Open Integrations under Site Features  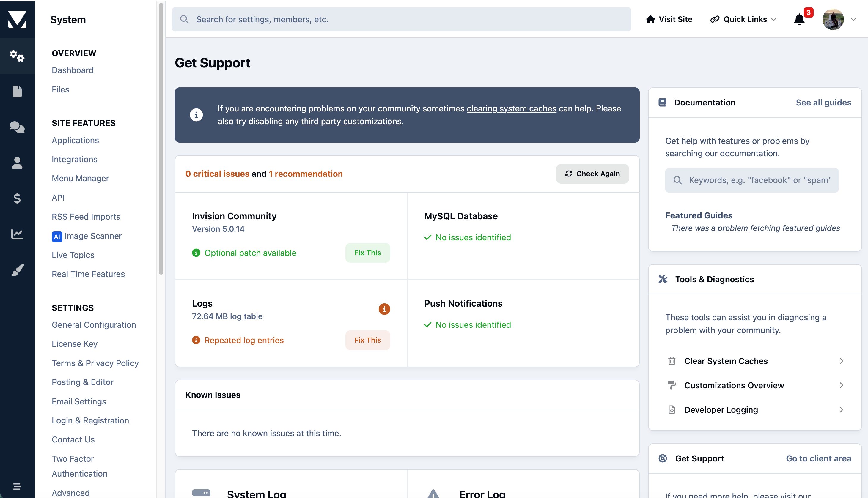coord(75,159)
